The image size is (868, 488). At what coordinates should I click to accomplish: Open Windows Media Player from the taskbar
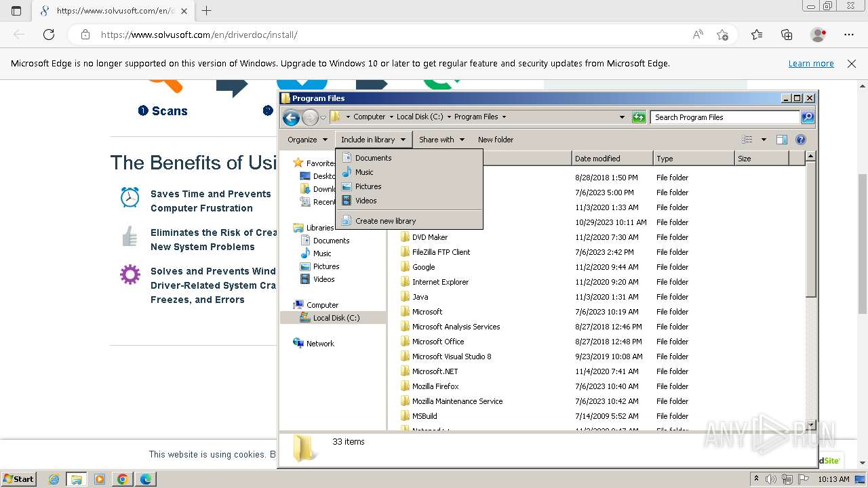[100, 479]
